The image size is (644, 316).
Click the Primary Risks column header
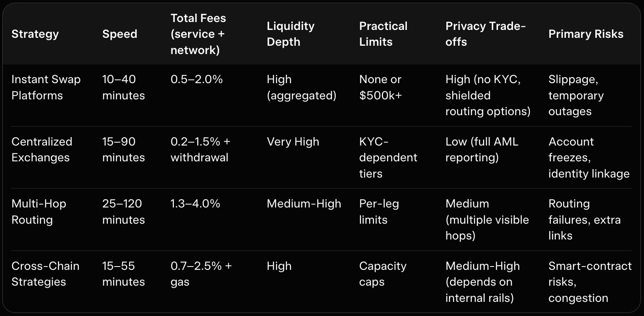click(x=586, y=34)
